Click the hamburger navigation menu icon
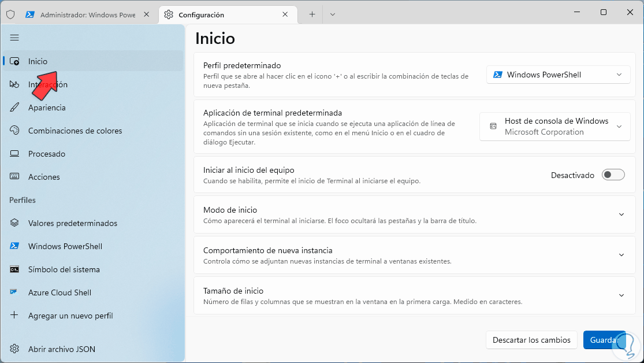 coord(14,38)
